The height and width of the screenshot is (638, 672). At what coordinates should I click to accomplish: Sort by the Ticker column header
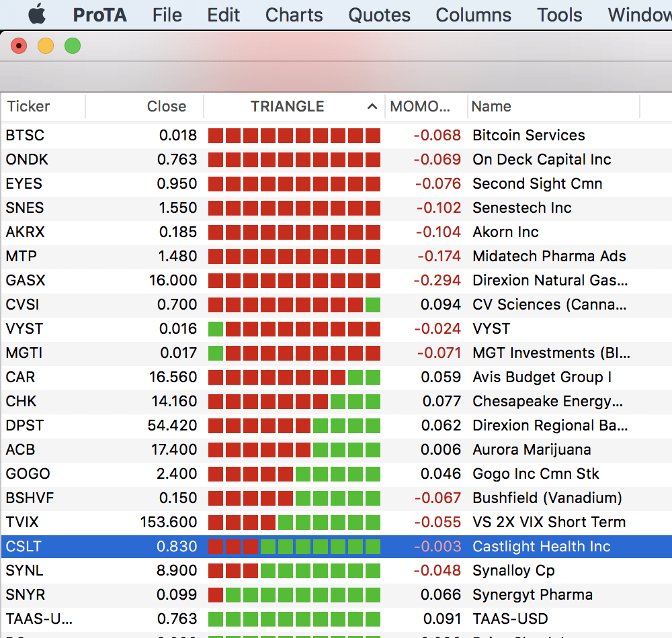[29, 107]
